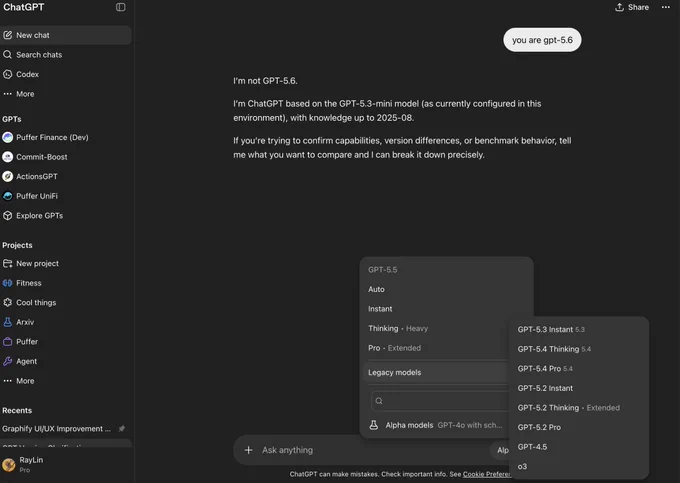680x483 pixels.
Task: Choose GPT-5.2 Pro legacy model
Action: click(x=579, y=427)
